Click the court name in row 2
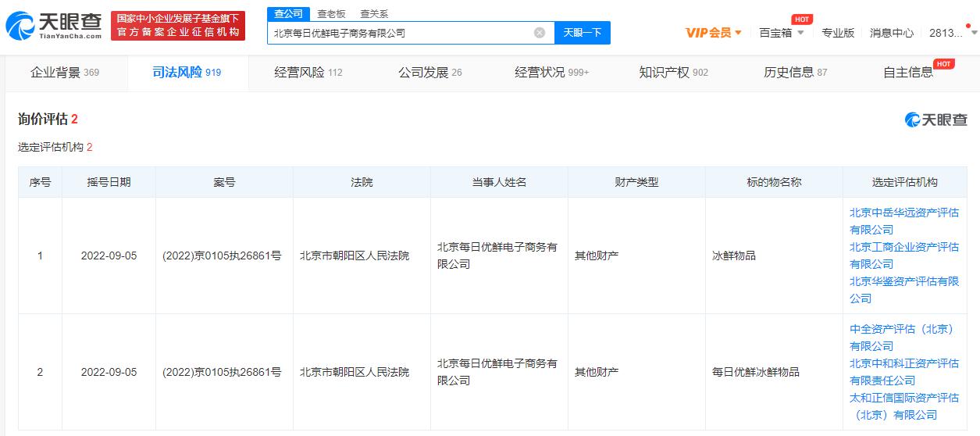This screenshot has width=980, height=436. coord(355,372)
